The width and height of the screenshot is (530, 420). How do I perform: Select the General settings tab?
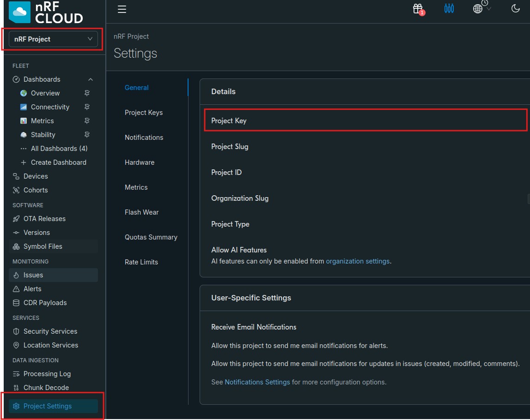[x=137, y=88]
